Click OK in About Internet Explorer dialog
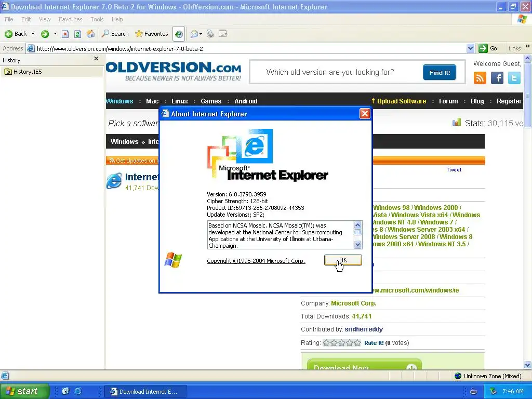The image size is (532, 399). pos(343,260)
